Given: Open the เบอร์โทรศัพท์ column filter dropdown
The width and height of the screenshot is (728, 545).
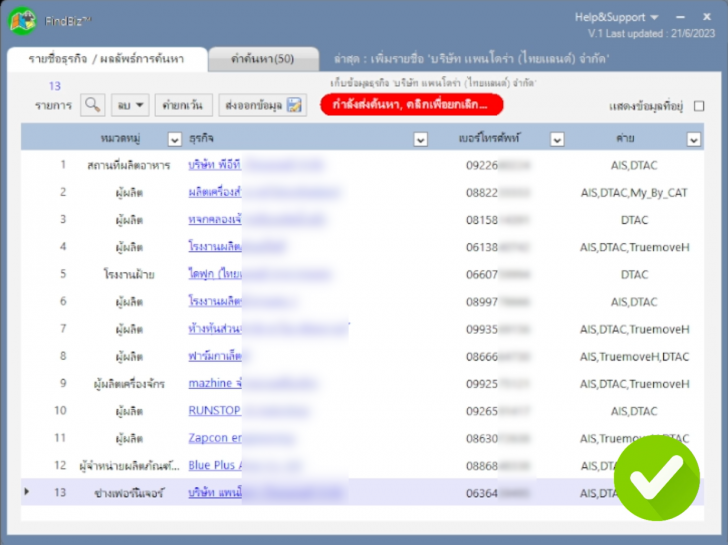Looking at the screenshot, I should [557, 139].
